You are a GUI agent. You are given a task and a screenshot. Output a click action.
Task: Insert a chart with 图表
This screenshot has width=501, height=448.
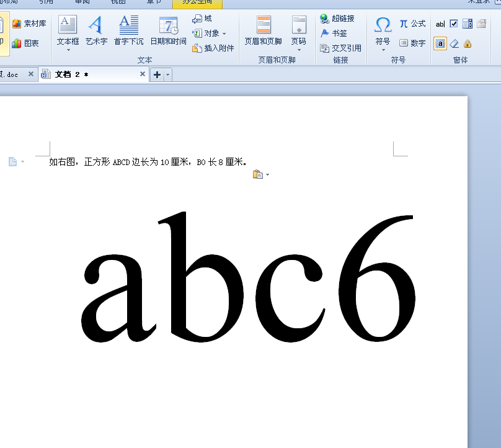point(25,43)
